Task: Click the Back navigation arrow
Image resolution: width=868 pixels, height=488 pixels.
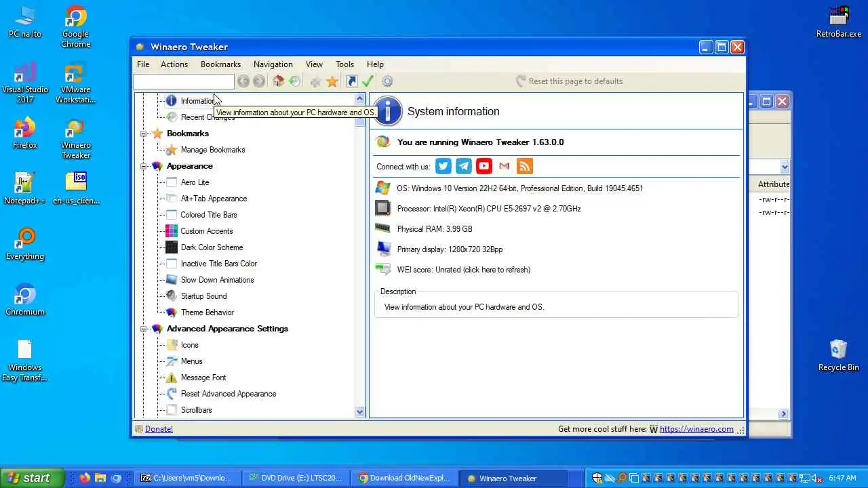Action: point(243,81)
